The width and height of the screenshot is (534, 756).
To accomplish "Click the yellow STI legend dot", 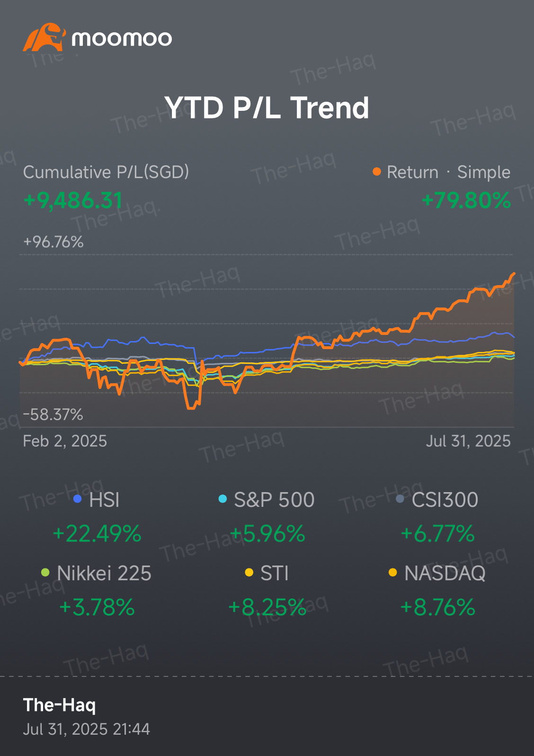I will (249, 572).
